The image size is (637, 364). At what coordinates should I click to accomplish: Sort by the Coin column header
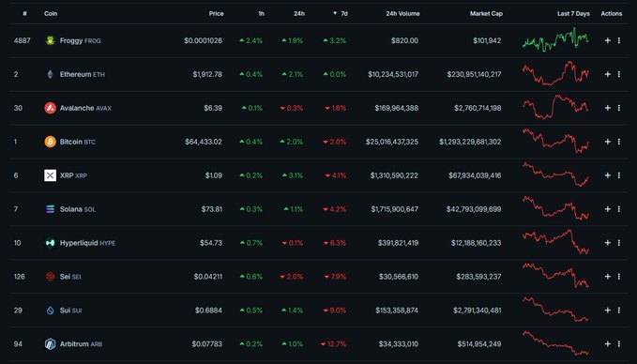tap(51, 13)
